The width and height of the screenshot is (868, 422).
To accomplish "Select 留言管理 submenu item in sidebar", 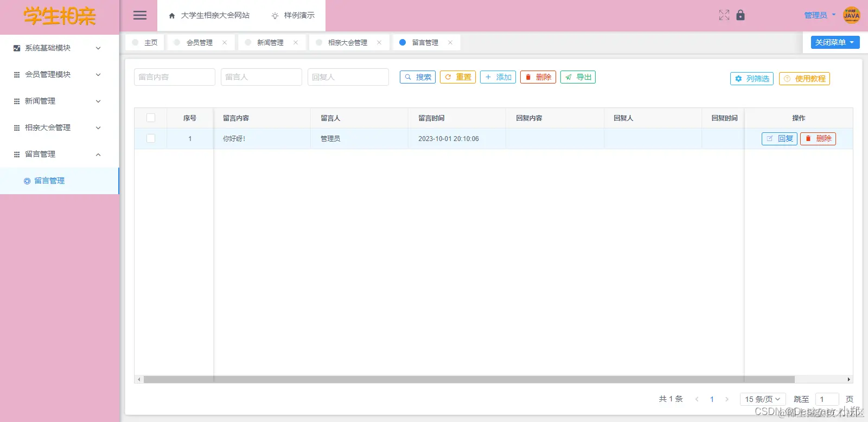I will (59, 181).
